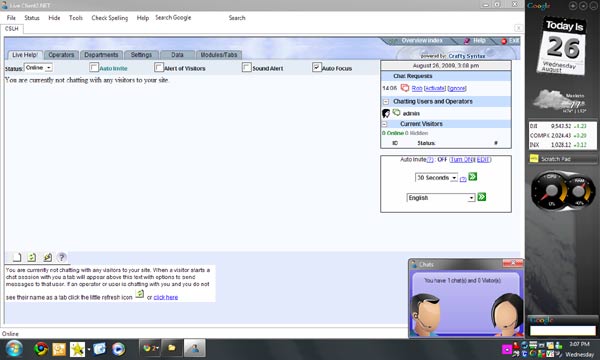Click the CPU gauge in sidebar
The height and width of the screenshot is (360, 600).
tap(551, 191)
